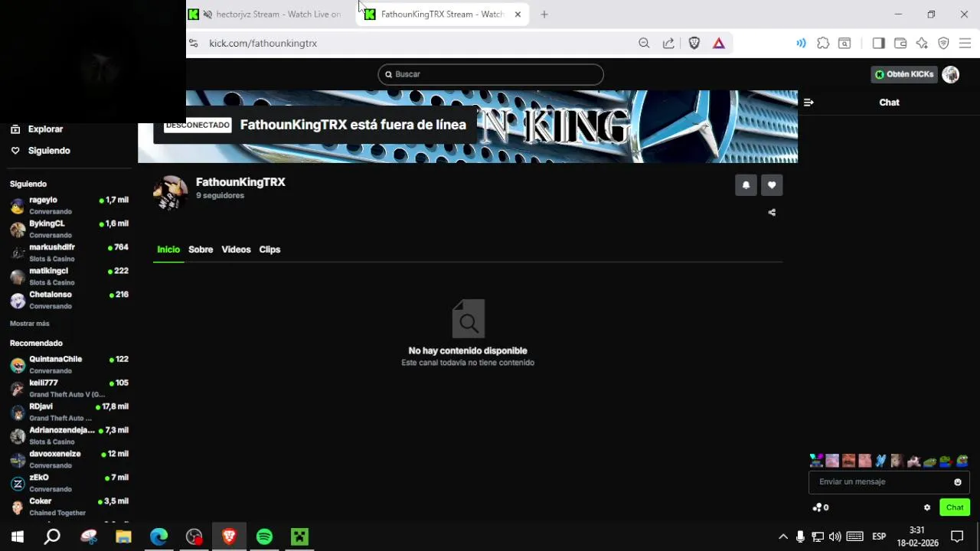Open the emoji picker smiley icon
The height and width of the screenshot is (551, 980).
click(x=958, y=482)
